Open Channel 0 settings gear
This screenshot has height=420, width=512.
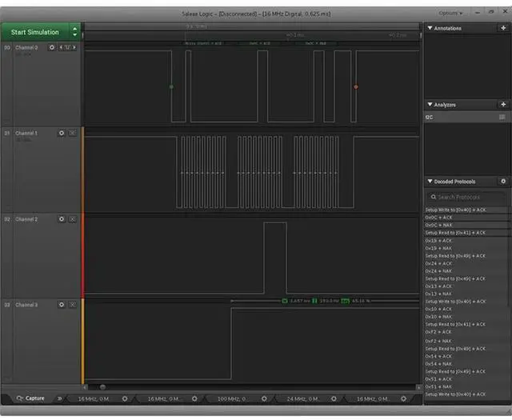tap(52, 47)
